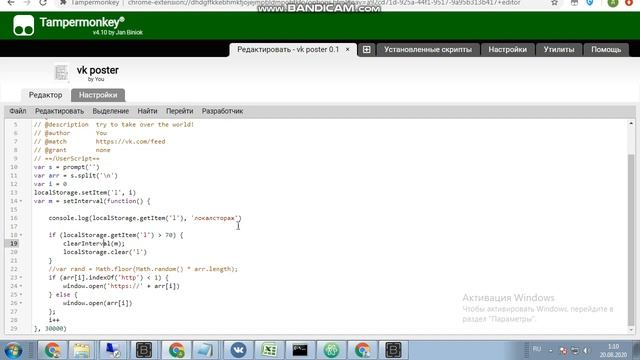Screen dimensions: 640x360
Task: Click the 'console.log(localStorage.getItem' line
Action: [145, 218]
